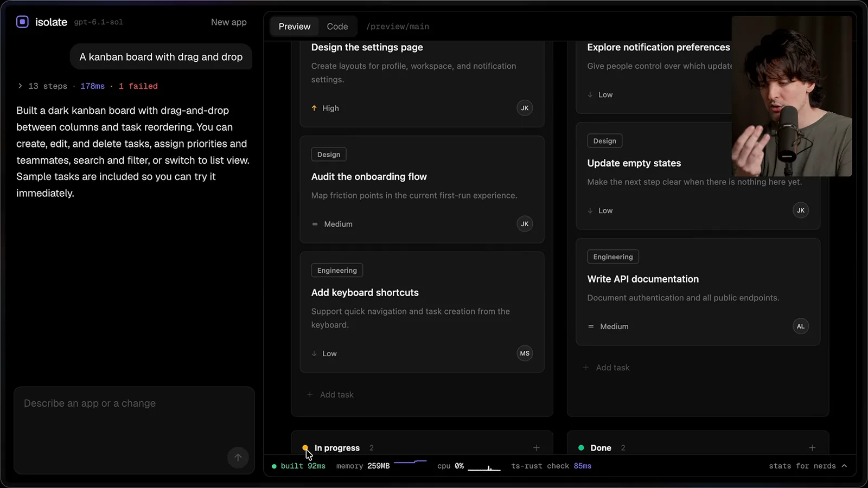Click plus icon in Done column header
The width and height of the screenshot is (868, 488).
pos(812,448)
